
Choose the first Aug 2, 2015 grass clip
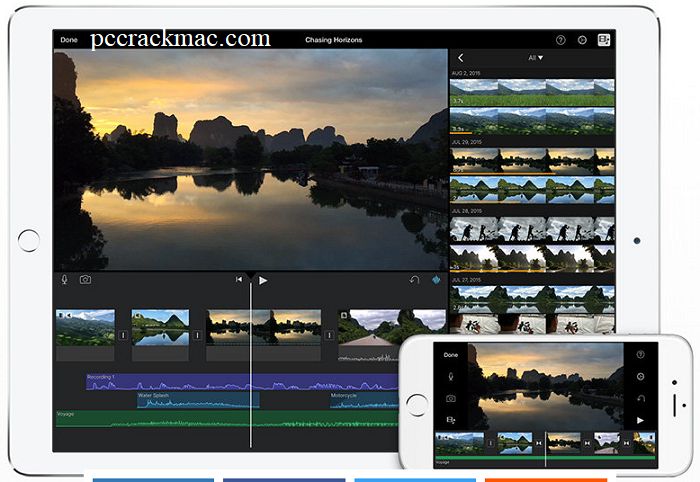pyautogui.click(x=531, y=93)
